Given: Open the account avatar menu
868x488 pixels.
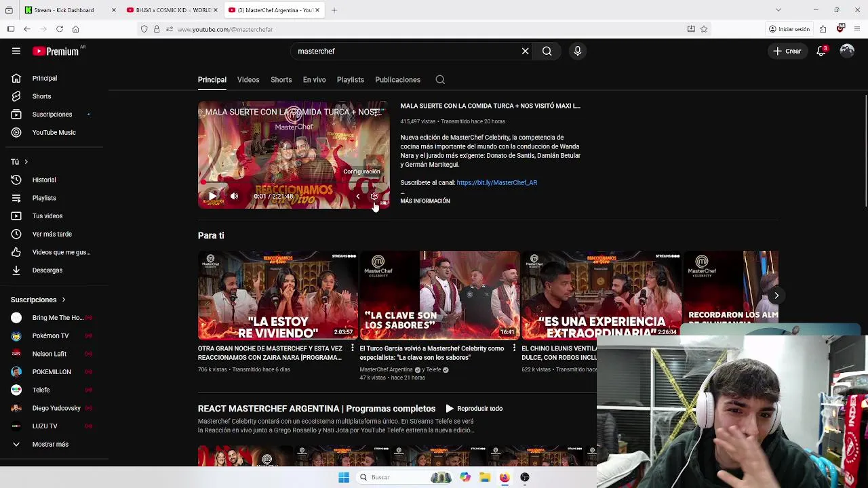Looking at the screenshot, I should tap(847, 51).
